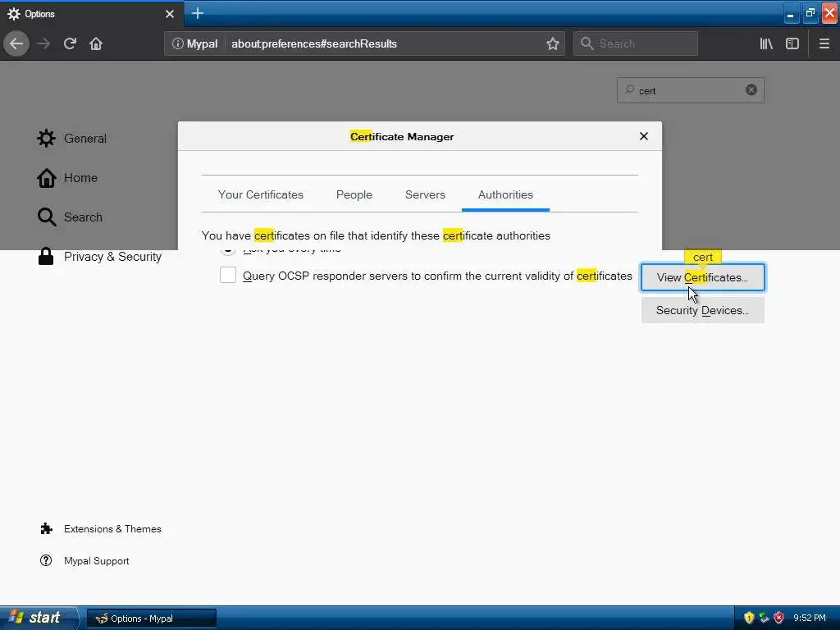The image size is (840, 630).
Task: Select Options - Mypal taskbar button
Action: [x=152, y=619]
